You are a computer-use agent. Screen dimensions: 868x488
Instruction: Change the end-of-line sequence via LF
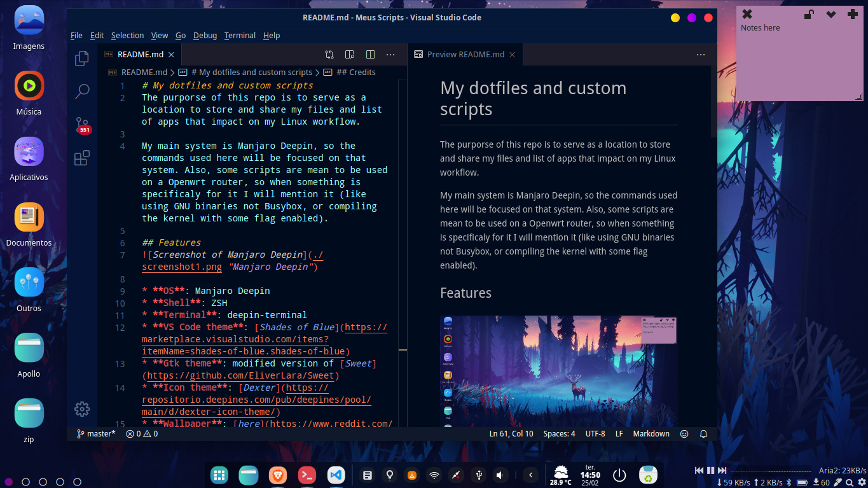point(619,434)
